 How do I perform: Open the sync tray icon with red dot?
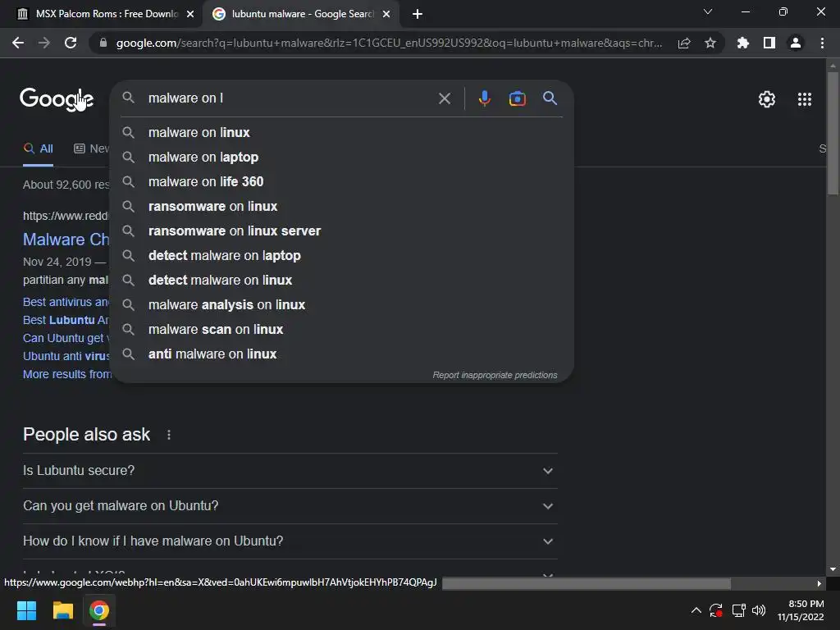(715, 610)
